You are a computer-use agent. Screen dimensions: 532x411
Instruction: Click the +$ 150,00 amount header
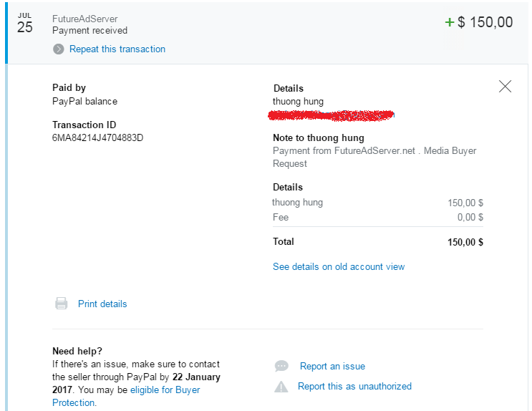pos(479,22)
